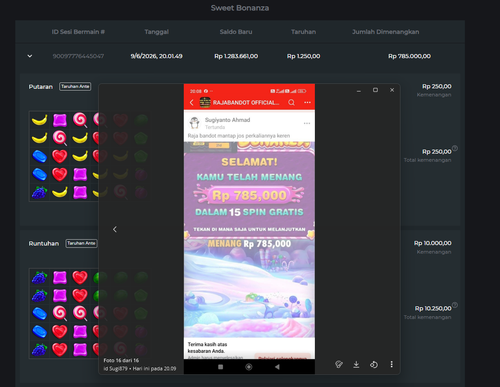Close the photo viewer window

tap(392, 90)
